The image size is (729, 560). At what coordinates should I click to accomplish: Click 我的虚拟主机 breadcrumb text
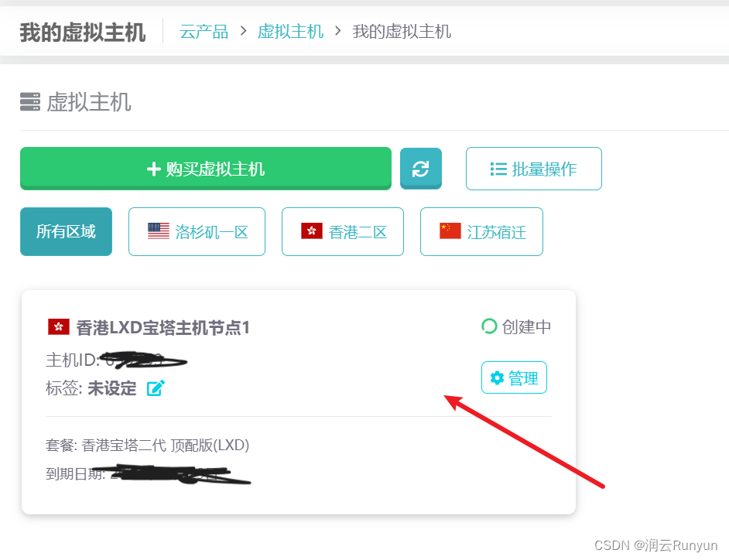402,32
